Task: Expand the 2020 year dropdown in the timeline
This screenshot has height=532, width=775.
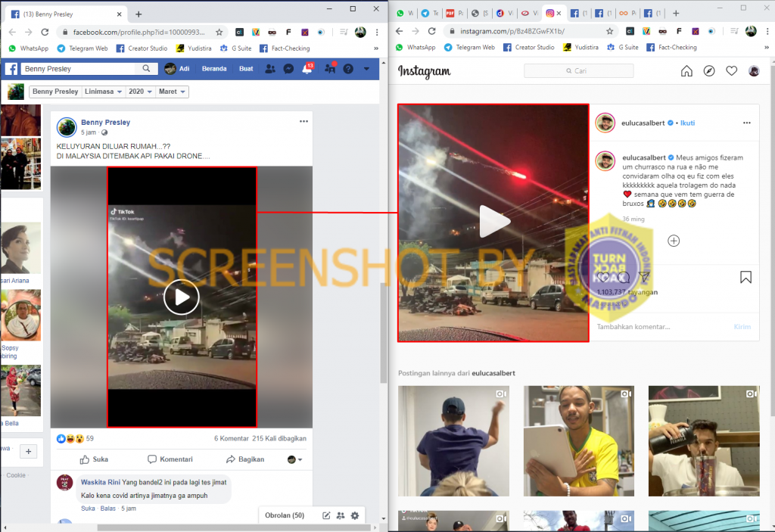Action: click(x=140, y=92)
